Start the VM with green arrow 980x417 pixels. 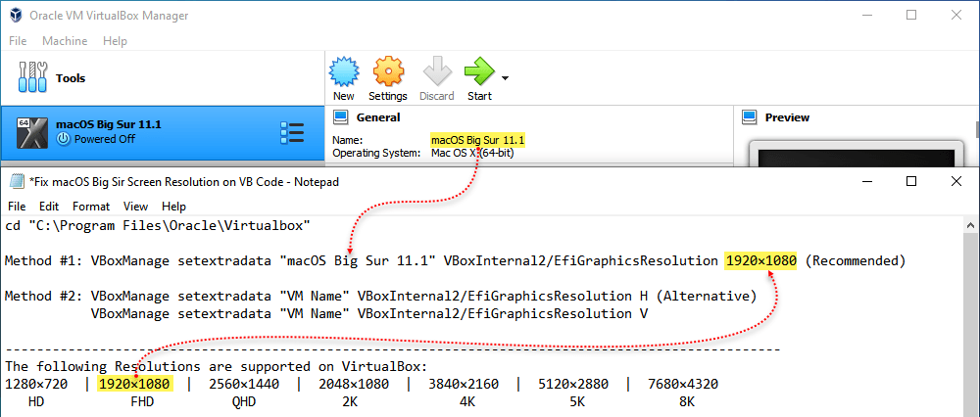479,71
